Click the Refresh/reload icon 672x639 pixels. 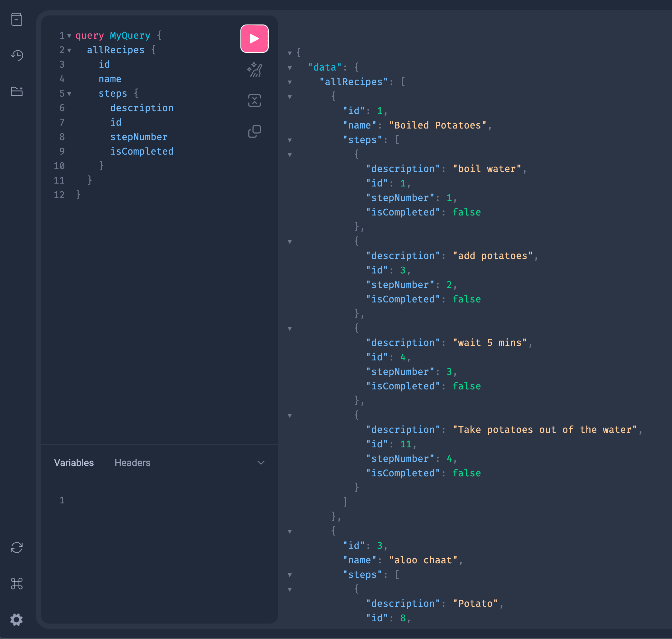pyautogui.click(x=16, y=548)
